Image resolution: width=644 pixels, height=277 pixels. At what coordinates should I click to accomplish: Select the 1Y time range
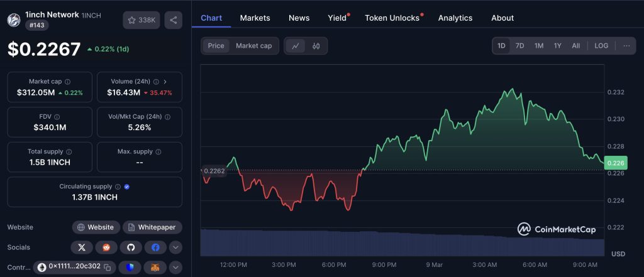[x=557, y=46]
